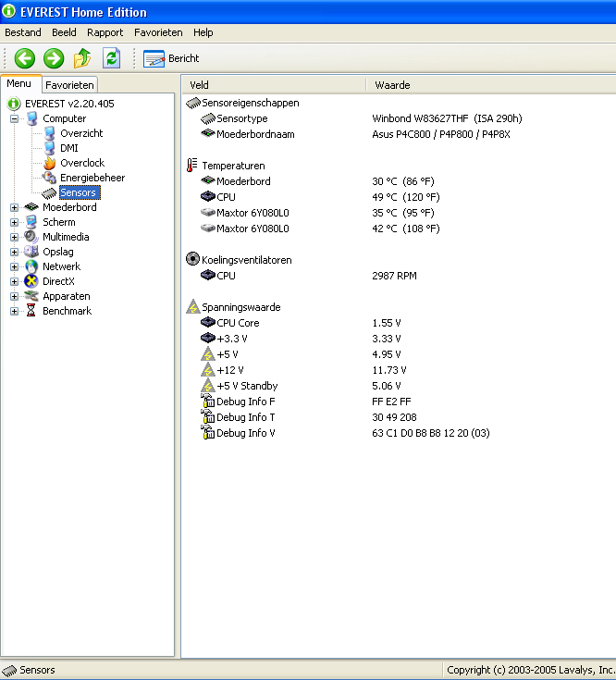Open the Beeld menu

pyautogui.click(x=64, y=32)
